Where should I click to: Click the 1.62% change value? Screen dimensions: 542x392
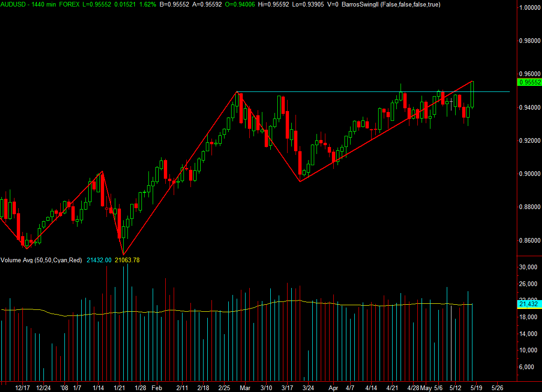click(x=148, y=5)
